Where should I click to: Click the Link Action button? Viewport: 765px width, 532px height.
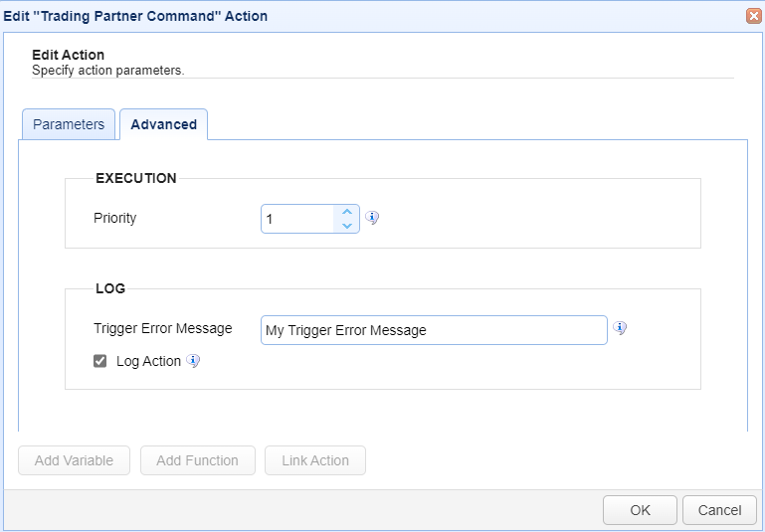[x=315, y=460]
